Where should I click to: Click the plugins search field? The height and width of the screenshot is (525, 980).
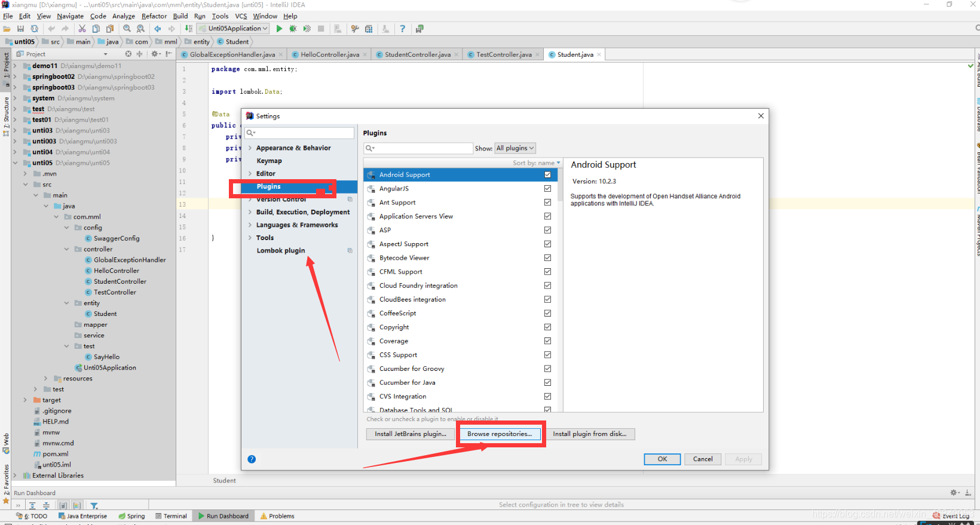(x=418, y=148)
